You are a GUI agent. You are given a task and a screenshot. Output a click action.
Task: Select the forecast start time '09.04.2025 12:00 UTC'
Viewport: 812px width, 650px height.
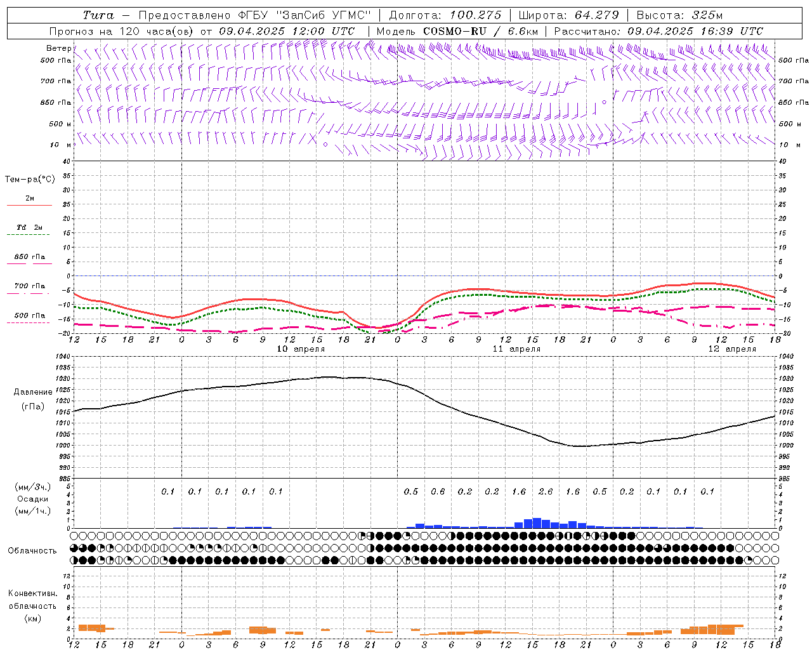tap(287, 31)
